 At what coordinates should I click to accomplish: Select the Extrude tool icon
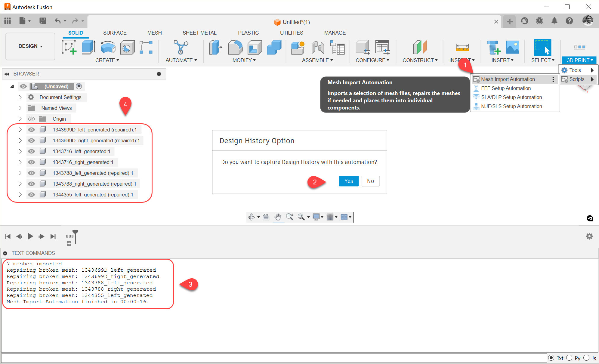point(88,48)
